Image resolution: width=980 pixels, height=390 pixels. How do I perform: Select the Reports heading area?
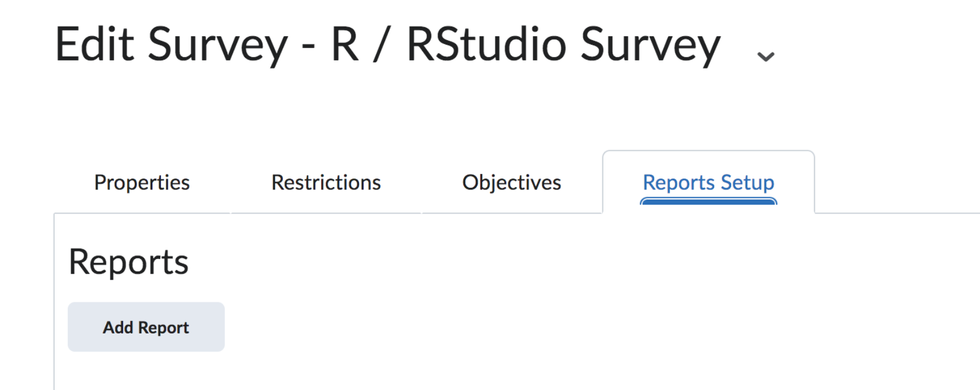pos(129,261)
